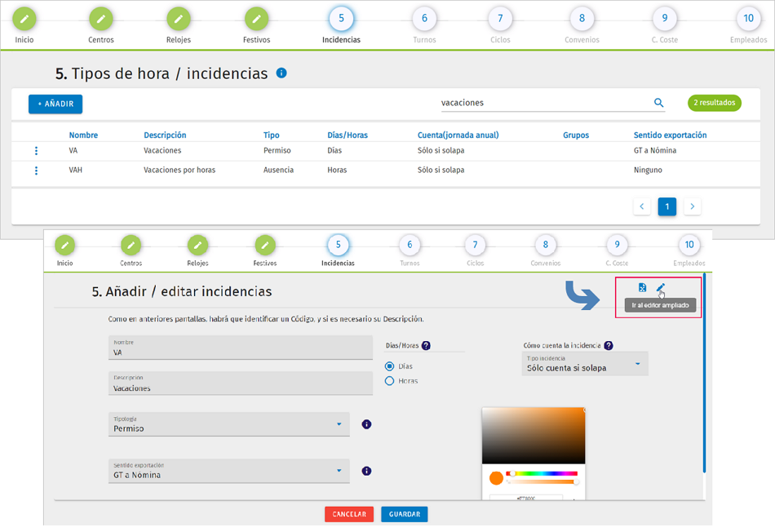Go to next results page arrow
The height and width of the screenshot is (532, 775).
coord(692,206)
